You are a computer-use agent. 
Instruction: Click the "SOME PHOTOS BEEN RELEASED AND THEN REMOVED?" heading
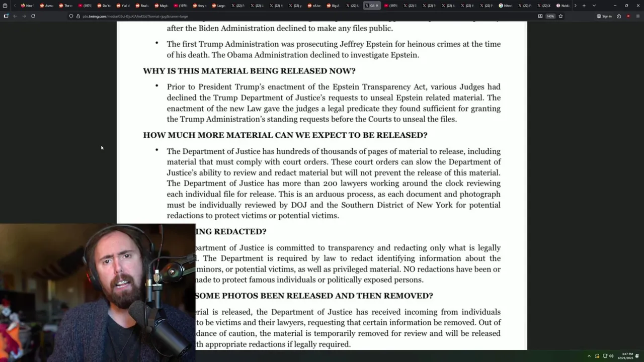pos(314,296)
